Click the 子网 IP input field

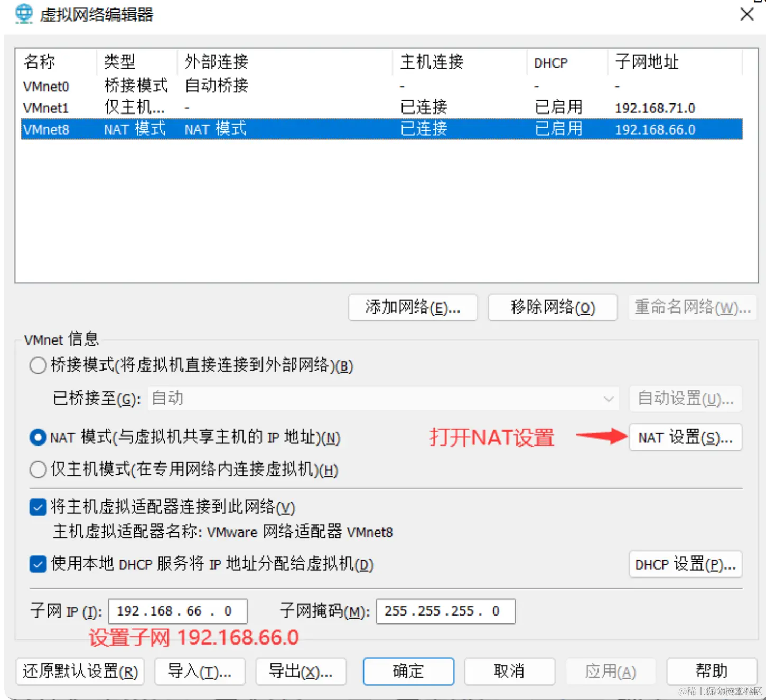coord(178,611)
